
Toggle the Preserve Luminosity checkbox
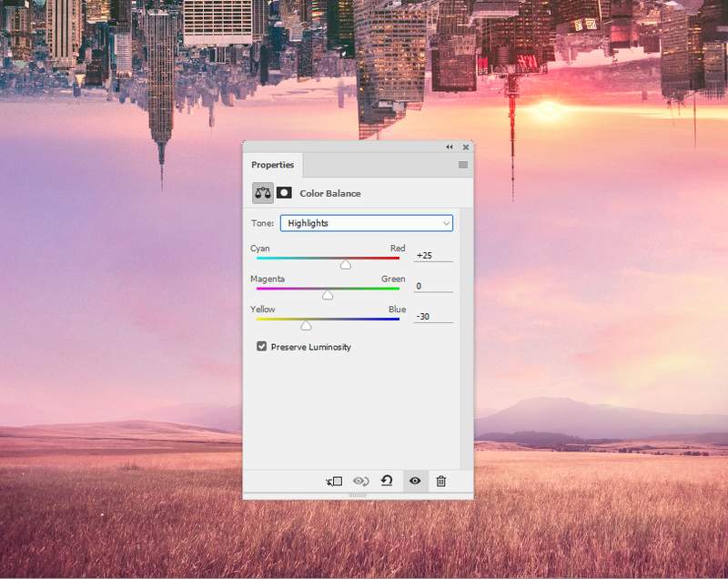[262, 347]
